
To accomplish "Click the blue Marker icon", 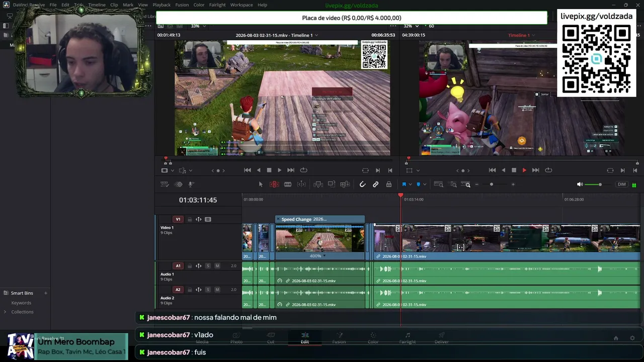I will click(x=418, y=185).
